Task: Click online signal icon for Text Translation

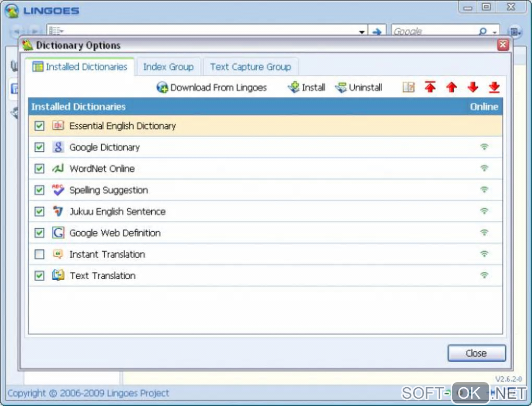Action: click(484, 275)
